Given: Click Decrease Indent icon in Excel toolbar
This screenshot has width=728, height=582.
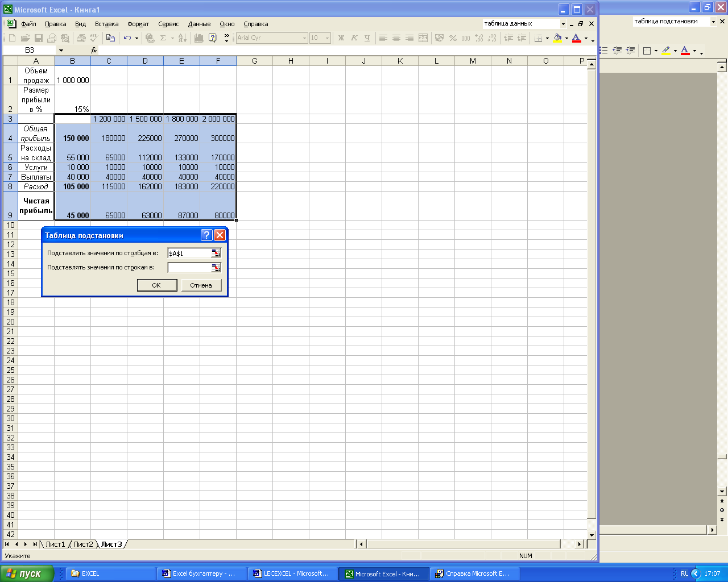Looking at the screenshot, I should (508, 38).
